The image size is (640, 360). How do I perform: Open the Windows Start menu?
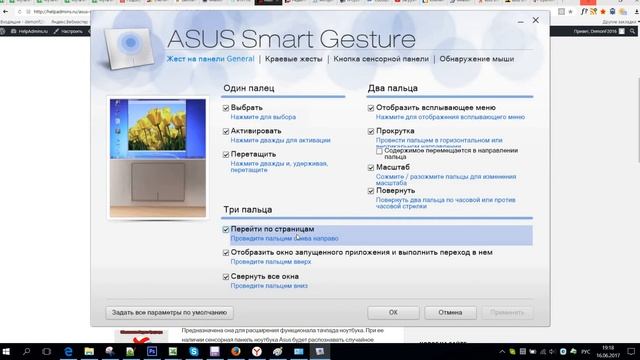[x=6, y=351]
